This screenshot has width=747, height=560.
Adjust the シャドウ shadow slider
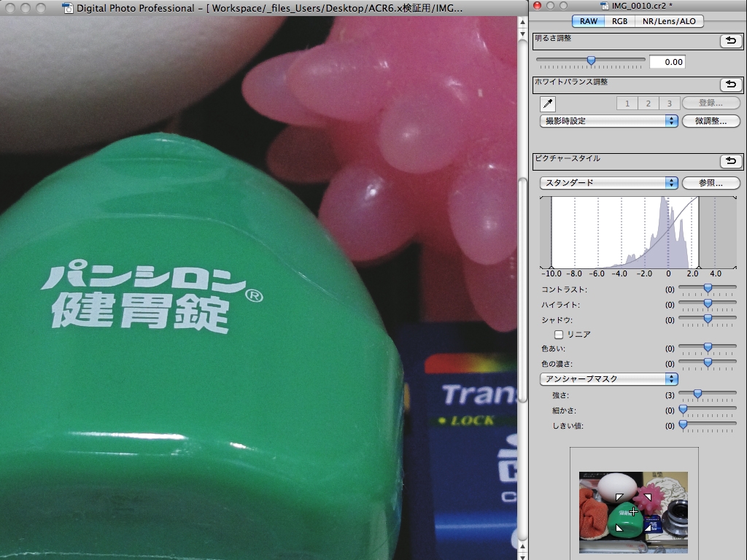pos(708,319)
